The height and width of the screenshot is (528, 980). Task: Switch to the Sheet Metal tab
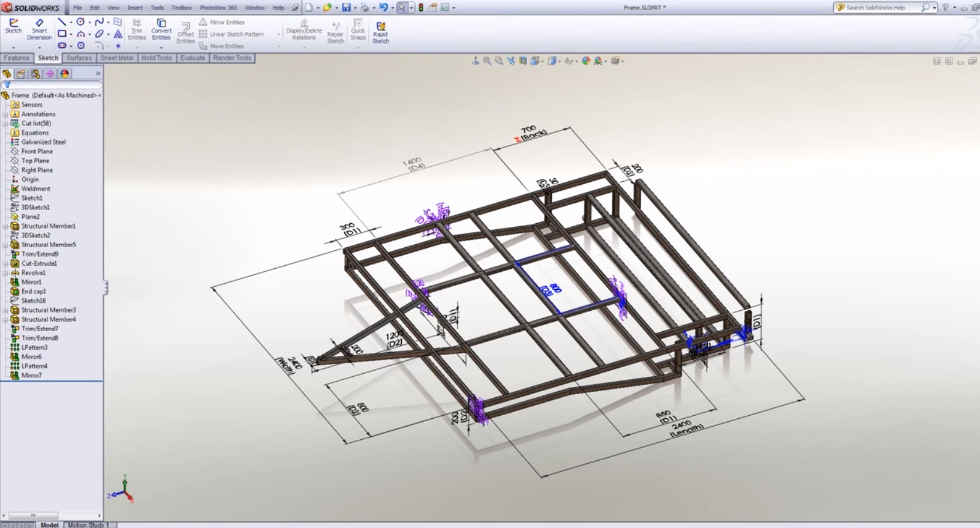(116, 58)
